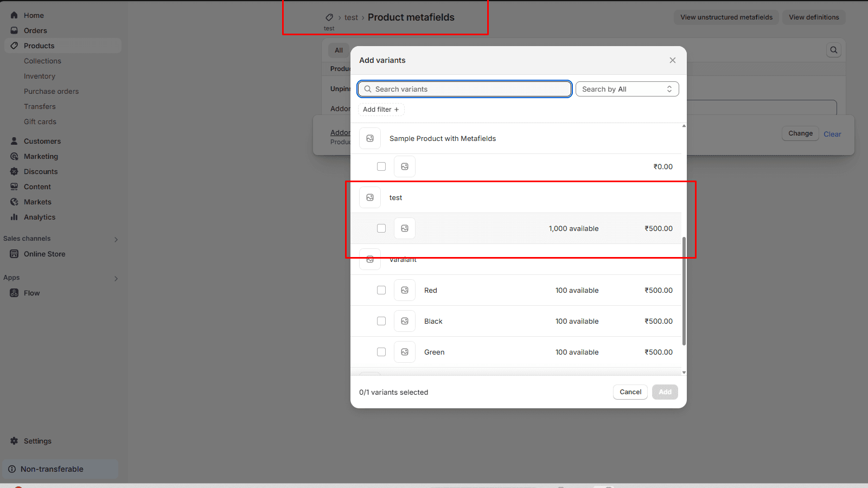
Task: Click the magnifier search icon at top right
Action: point(834,50)
